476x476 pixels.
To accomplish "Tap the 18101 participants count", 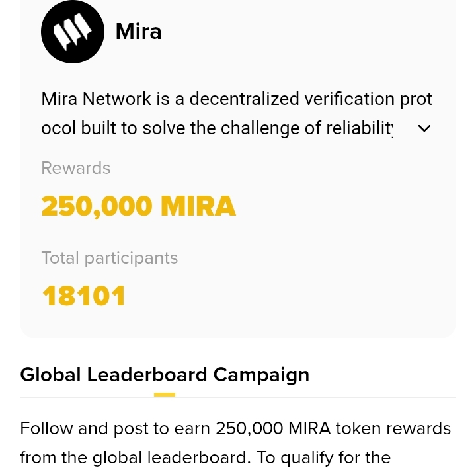I will point(83,296).
